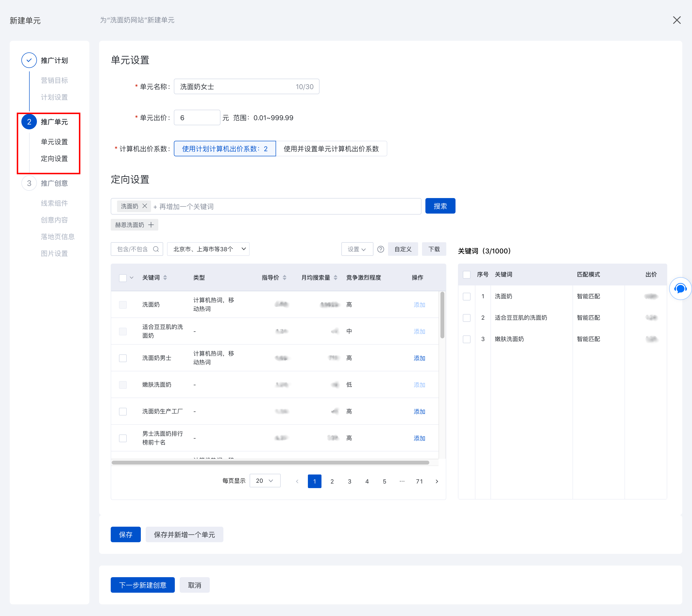
Task: Click the 单元出价 input field
Action: [x=197, y=117]
